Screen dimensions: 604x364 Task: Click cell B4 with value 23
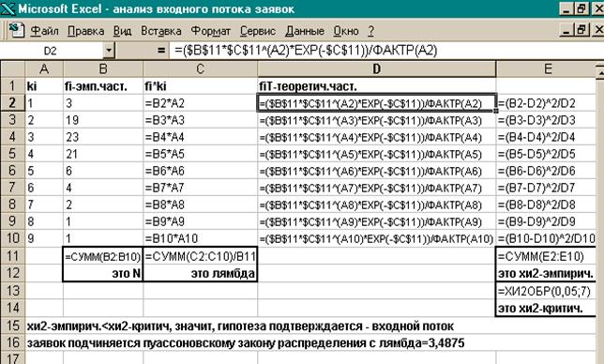[x=103, y=137]
